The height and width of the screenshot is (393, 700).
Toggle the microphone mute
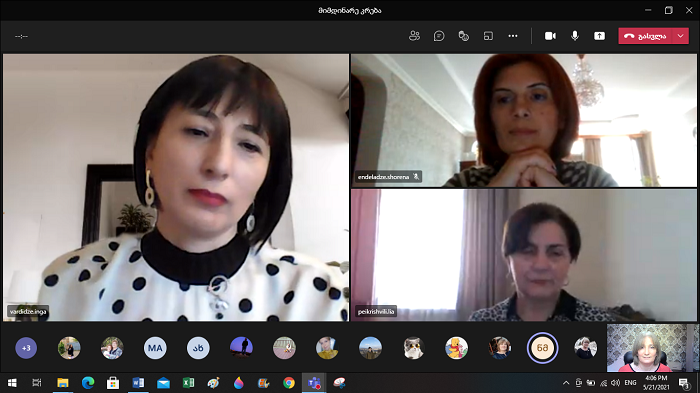(575, 36)
